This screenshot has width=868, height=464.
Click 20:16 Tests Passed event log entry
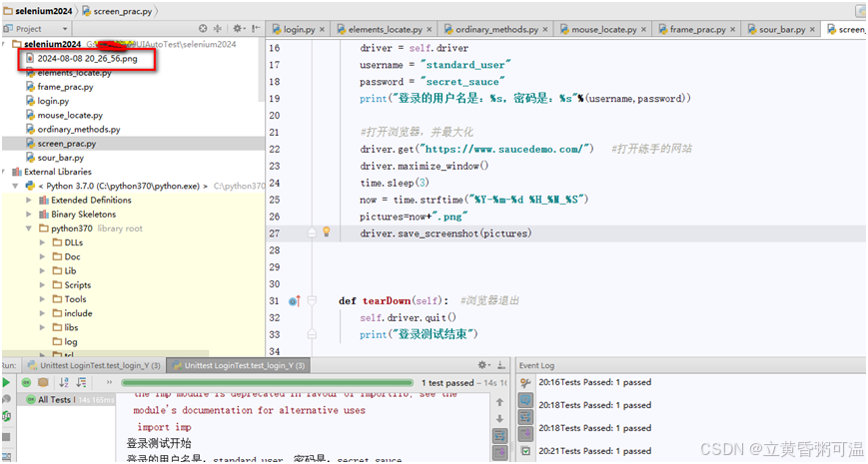(594, 382)
